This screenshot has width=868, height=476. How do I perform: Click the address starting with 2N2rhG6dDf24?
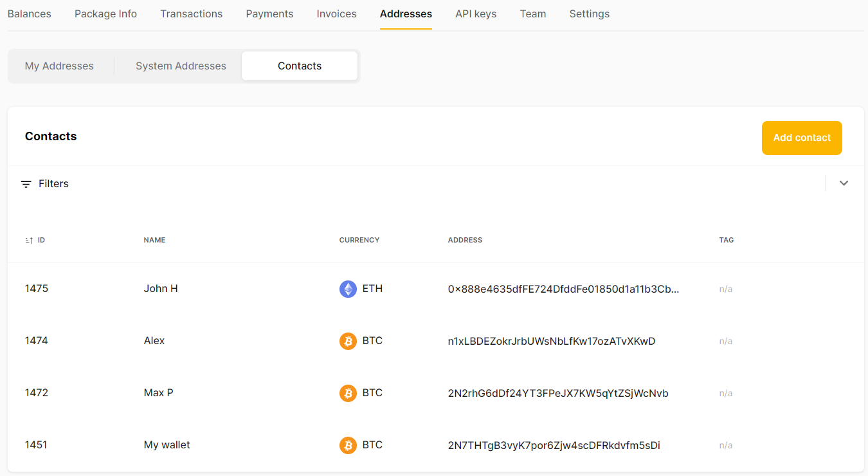click(558, 394)
